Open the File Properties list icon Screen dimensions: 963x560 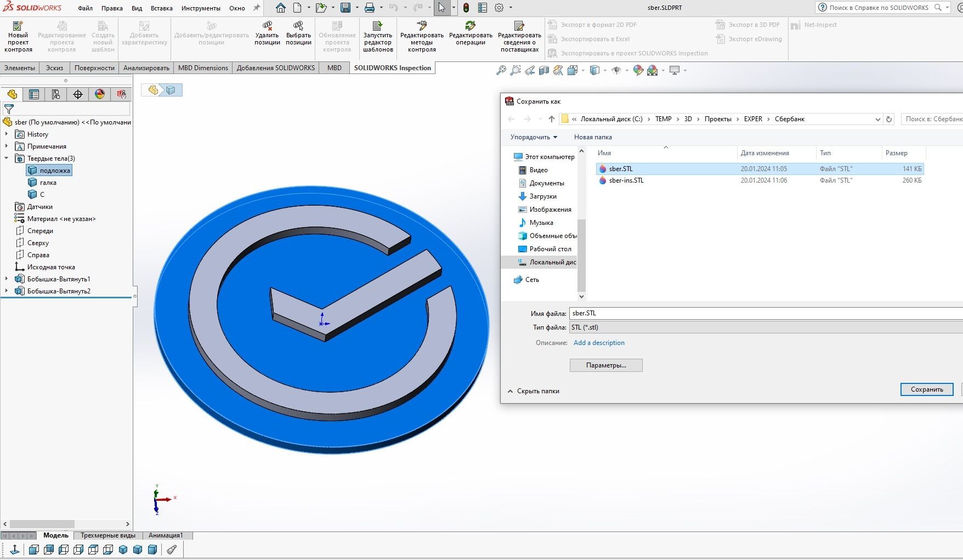[483, 8]
